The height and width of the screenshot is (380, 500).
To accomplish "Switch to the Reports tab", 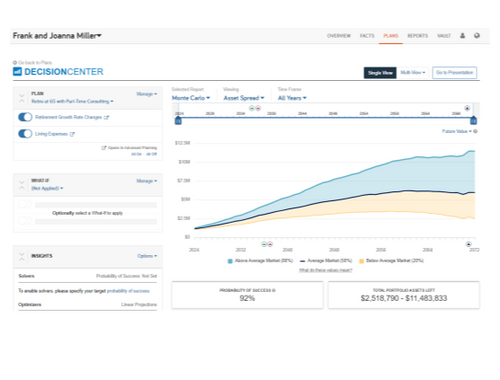I will [417, 36].
